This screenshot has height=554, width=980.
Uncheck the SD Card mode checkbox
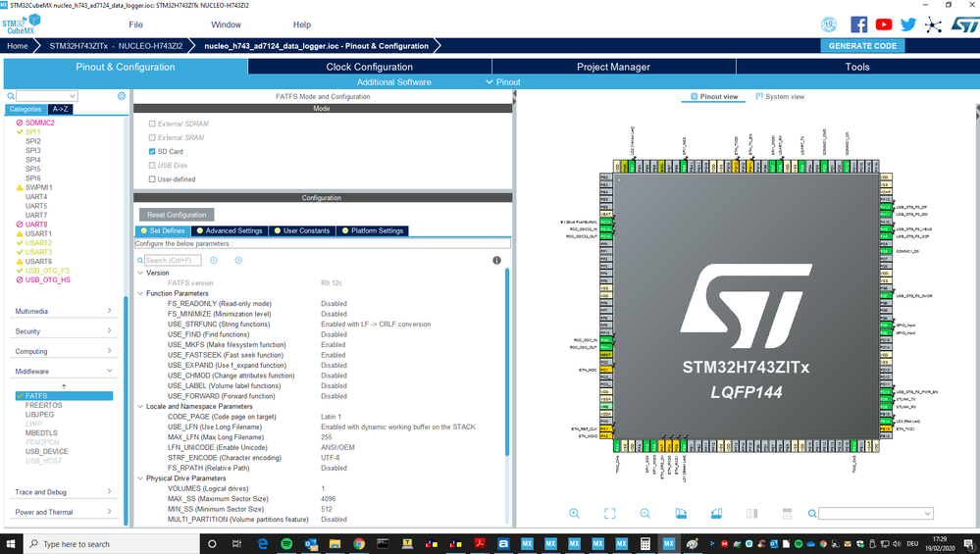pyautogui.click(x=152, y=151)
